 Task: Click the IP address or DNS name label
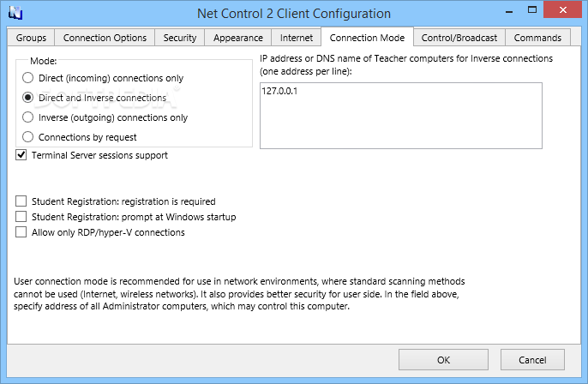406,64
